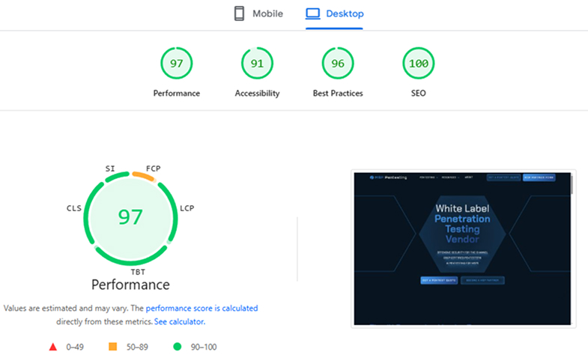The height and width of the screenshot is (364, 588).
Task: Click the 50–89 legend text
Action: 137,347
